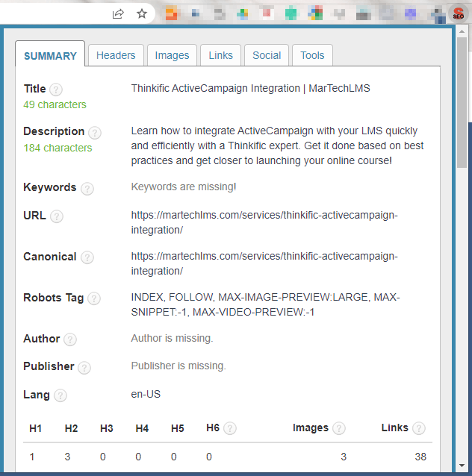The width and height of the screenshot is (472, 476).
Task: Open the Links tab
Action: point(220,55)
